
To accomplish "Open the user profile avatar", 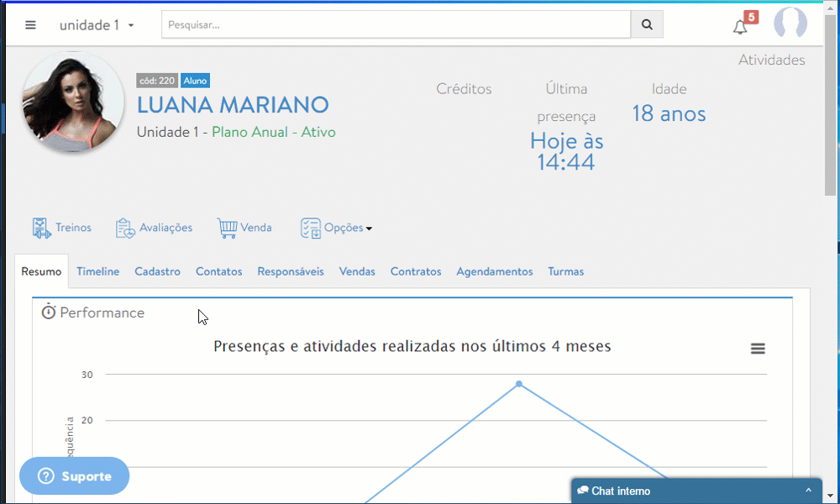I will (x=790, y=23).
